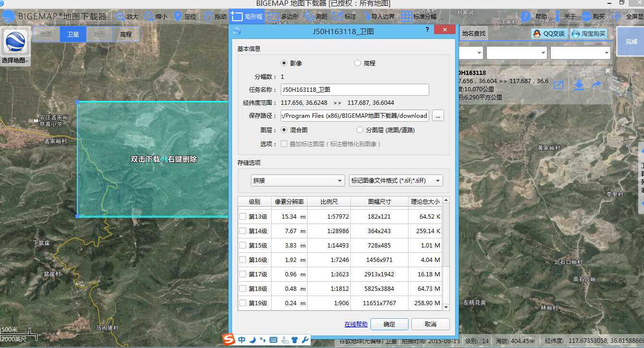Choose the 多边形 polygon tool
Image resolution: width=644 pixels, height=348 pixels.
tap(284, 17)
